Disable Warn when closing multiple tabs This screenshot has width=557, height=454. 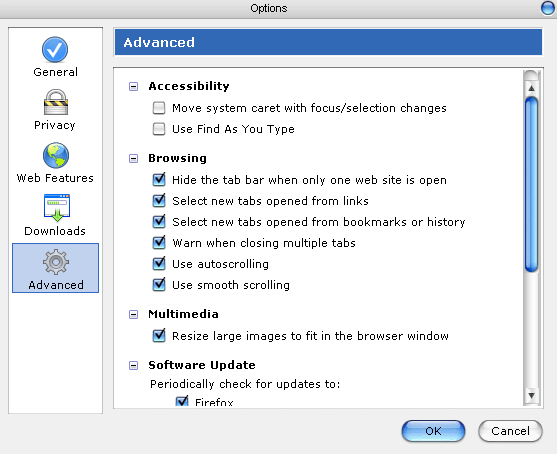(x=159, y=243)
